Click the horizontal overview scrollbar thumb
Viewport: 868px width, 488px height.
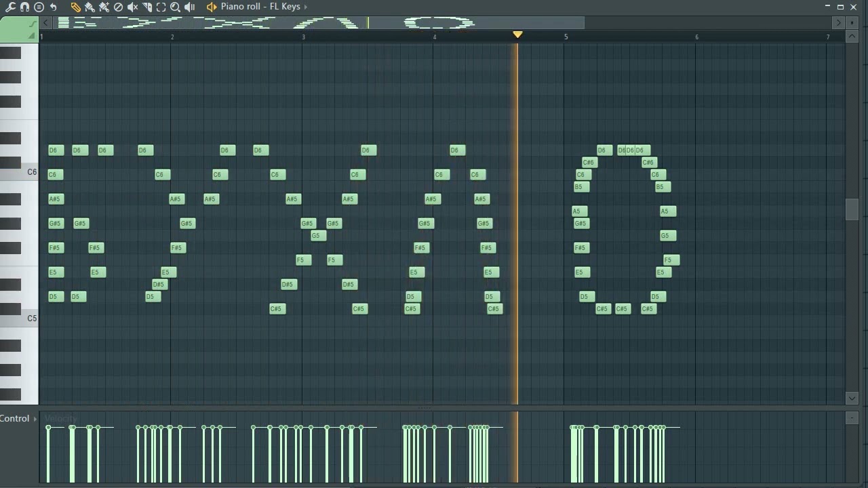(319, 23)
